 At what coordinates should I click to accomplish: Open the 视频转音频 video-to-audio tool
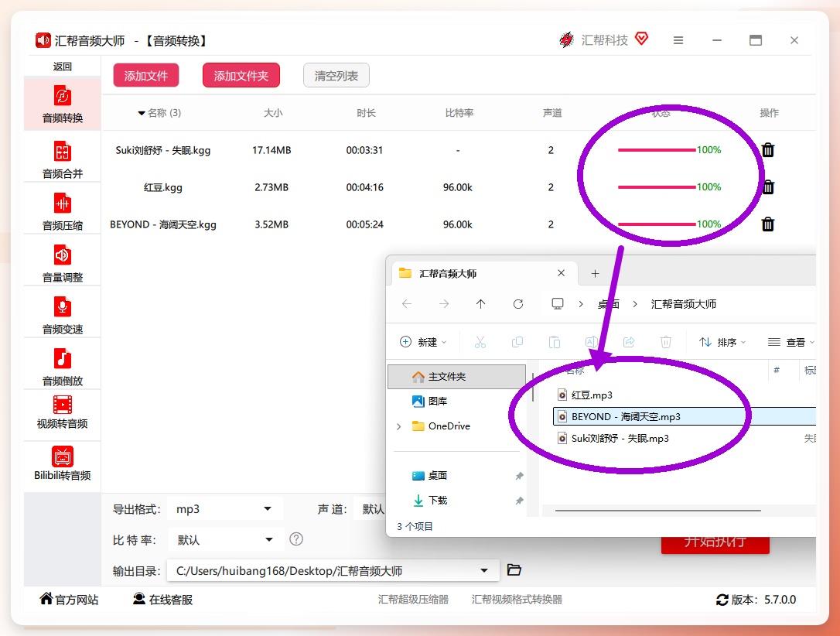[x=62, y=412]
